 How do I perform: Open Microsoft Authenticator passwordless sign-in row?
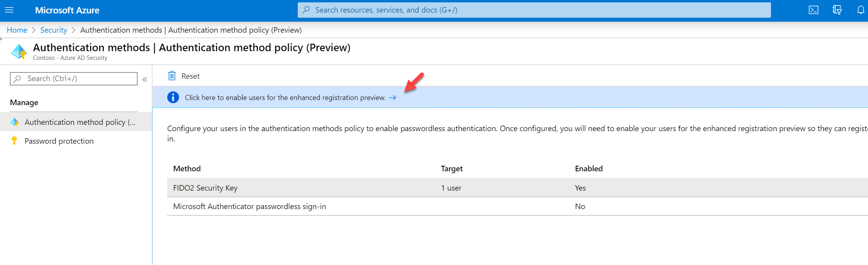(x=517, y=206)
